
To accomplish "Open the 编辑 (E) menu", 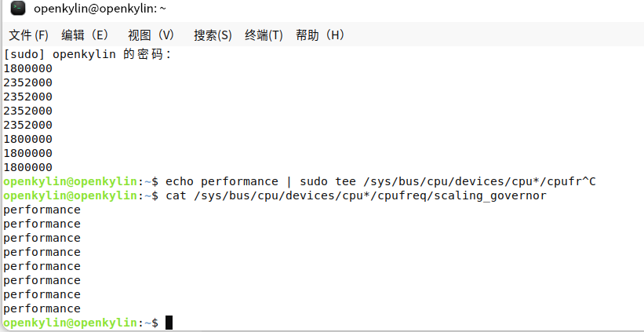I will [x=86, y=35].
